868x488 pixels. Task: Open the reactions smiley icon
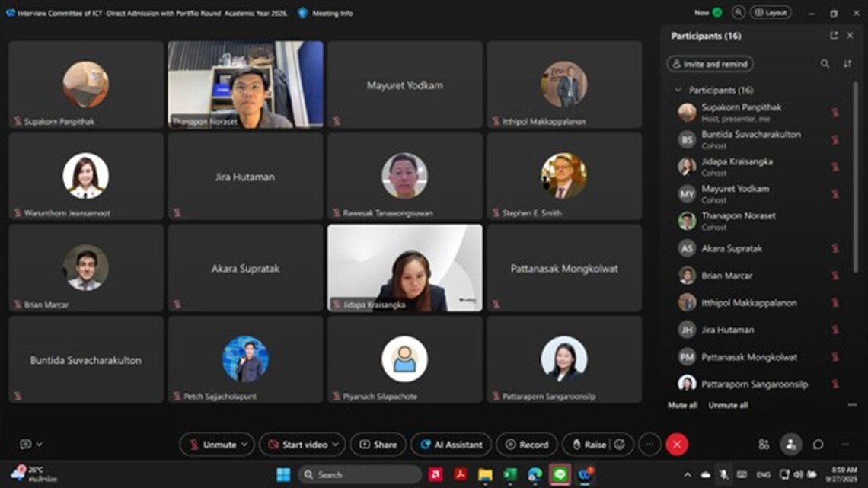[621, 444]
